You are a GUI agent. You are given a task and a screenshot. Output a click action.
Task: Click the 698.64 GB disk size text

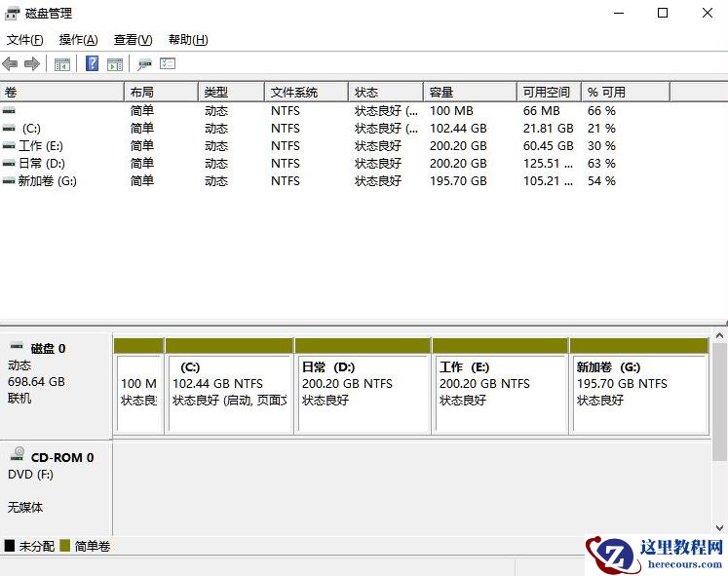(36, 382)
